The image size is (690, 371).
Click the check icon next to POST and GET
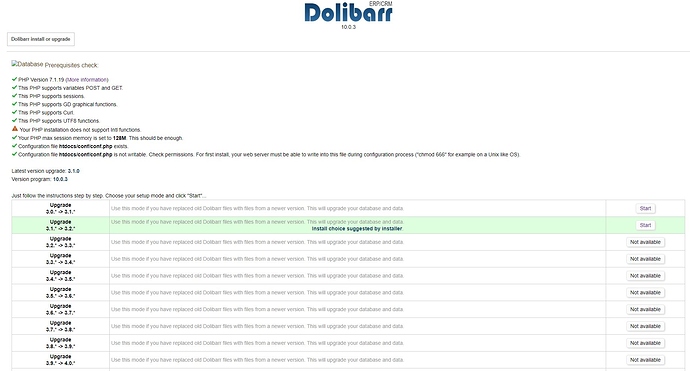[15, 88]
